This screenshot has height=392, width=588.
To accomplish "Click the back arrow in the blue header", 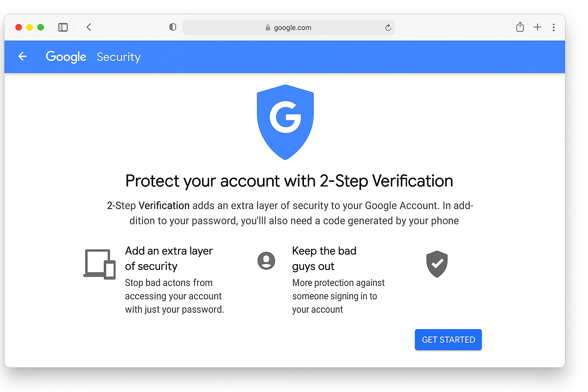I will tap(23, 56).
